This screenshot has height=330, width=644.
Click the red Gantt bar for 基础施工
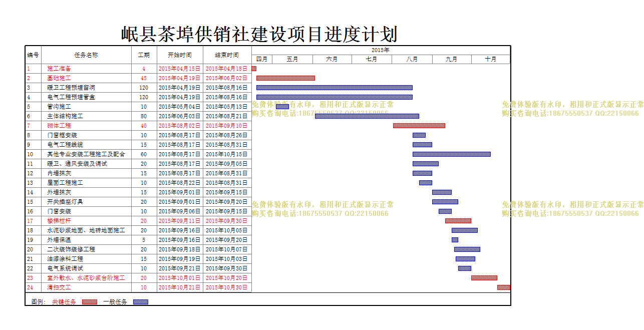point(285,78)
